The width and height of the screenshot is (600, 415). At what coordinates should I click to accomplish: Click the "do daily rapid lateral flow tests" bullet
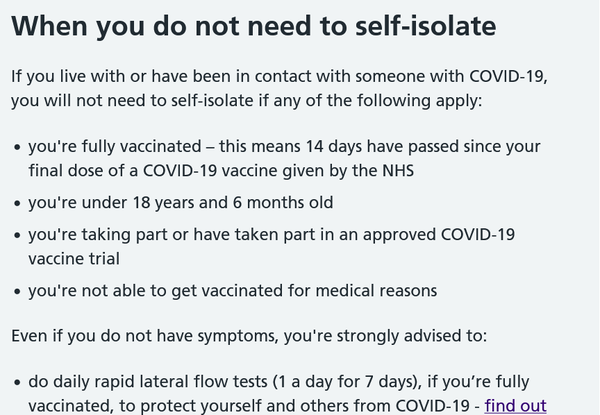pos(278,382)
